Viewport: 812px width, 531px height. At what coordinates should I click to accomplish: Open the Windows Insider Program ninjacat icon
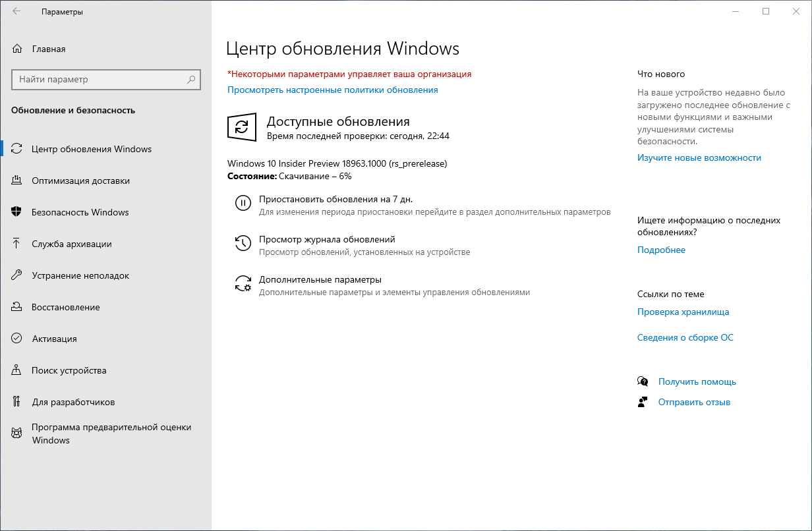pos(18,433)
